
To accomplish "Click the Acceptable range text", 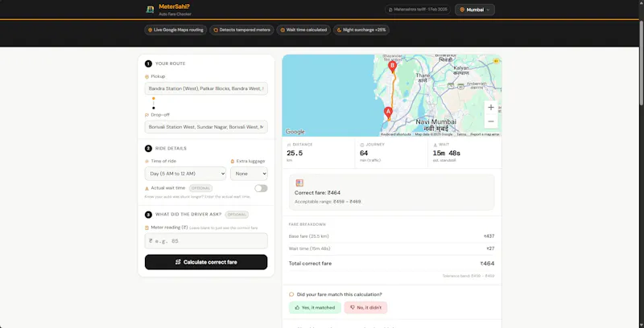I will [x=328, y=202].
